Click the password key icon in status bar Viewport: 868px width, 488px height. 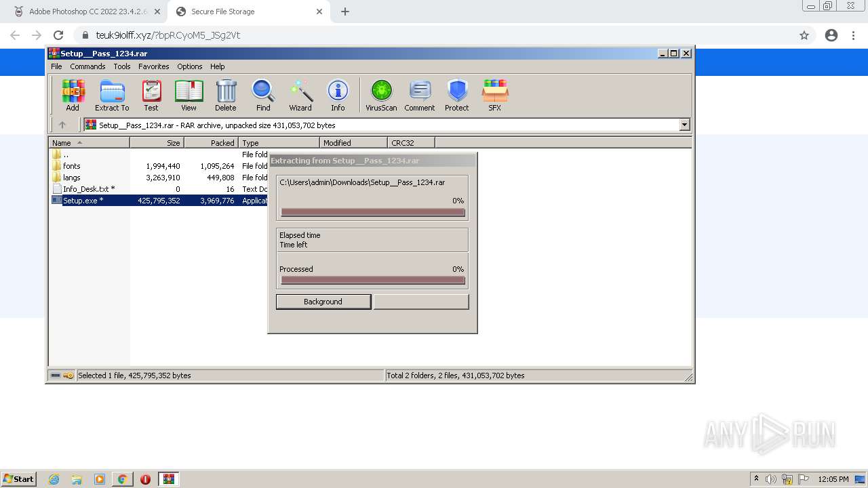[68, 375]
